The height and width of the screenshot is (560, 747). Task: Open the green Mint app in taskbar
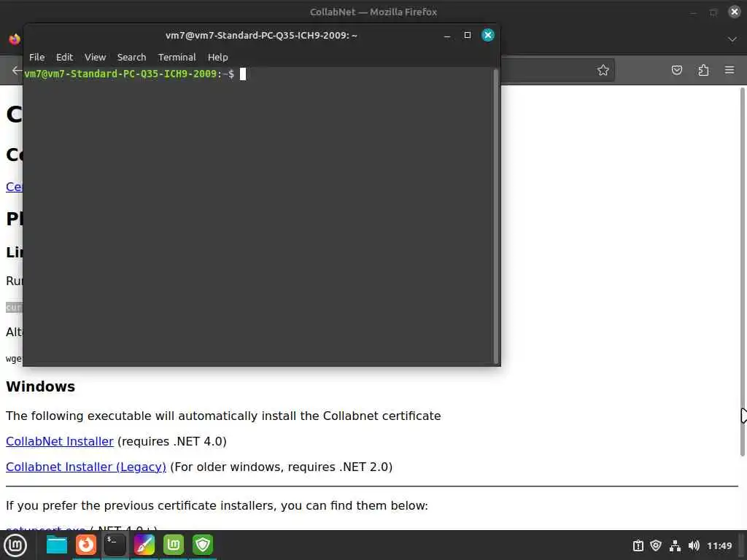pyautogui.click(x=174, y=545)
